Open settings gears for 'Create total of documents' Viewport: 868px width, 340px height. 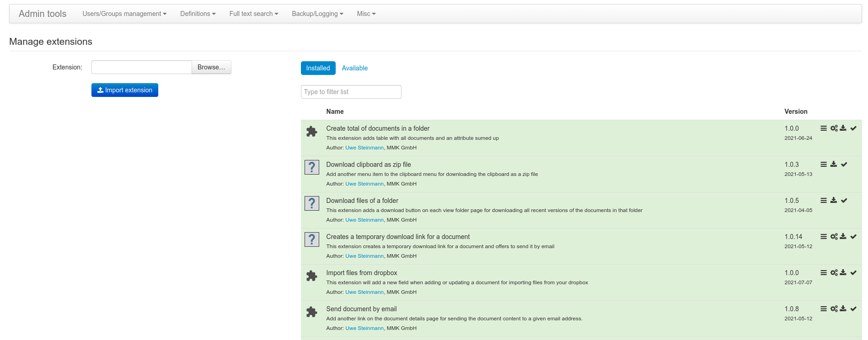coord(834,128)
